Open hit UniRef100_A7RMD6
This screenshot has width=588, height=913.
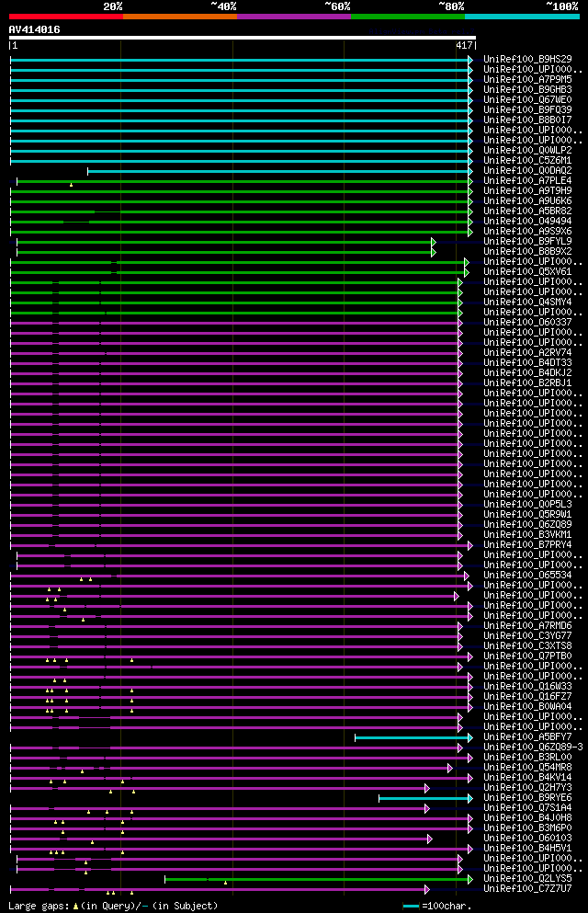(x=527, y=626)
